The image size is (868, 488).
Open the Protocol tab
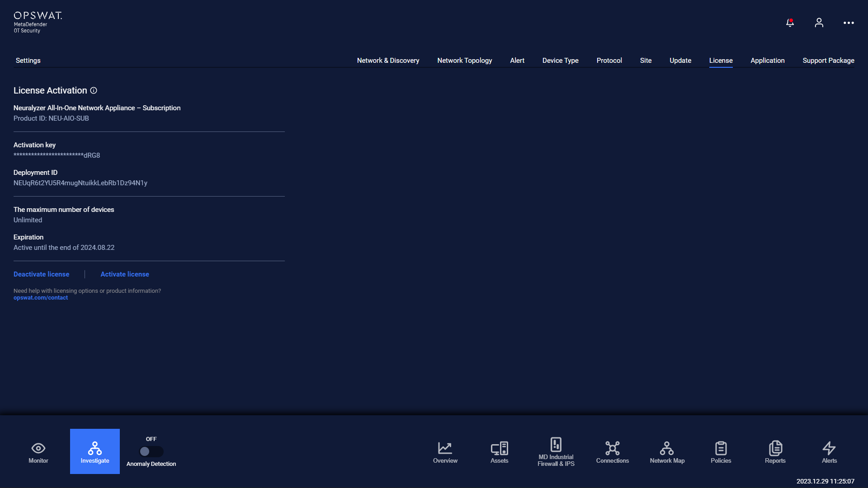[609, 61]
